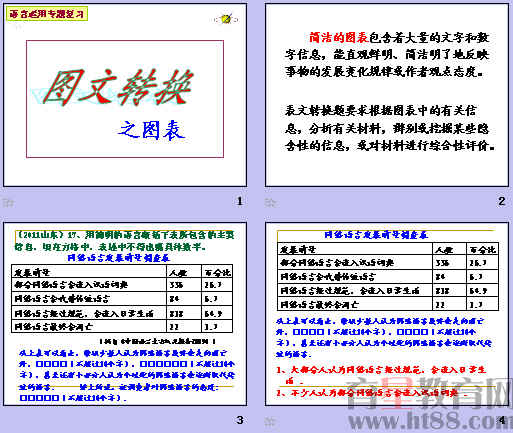
Task: Click the bee icon on slide 1
Action: (x=226, y=19)
